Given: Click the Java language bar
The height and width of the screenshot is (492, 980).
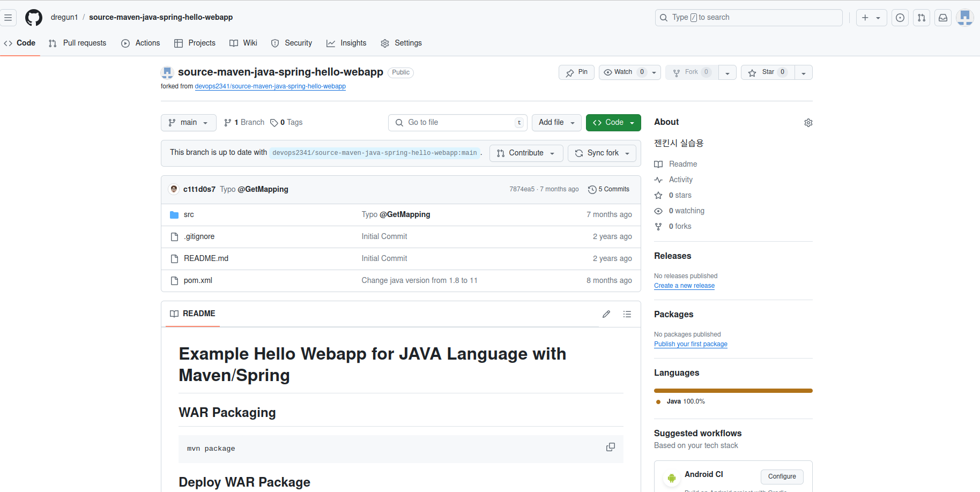Looking at the screenshot, I should (733, 391).
